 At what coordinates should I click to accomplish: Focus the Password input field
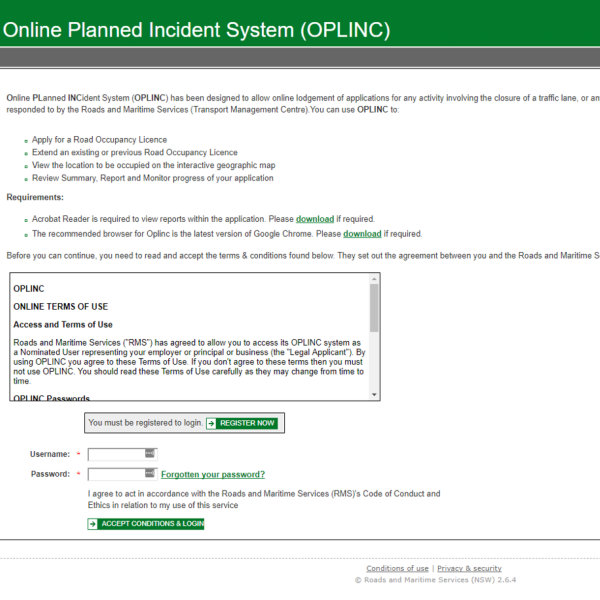click(115, 474)
